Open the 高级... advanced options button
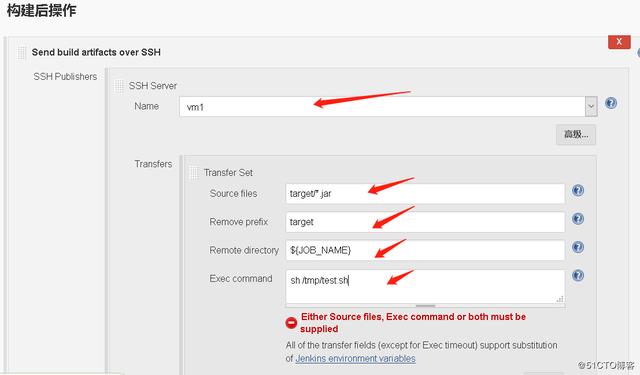 pos(576,135)
